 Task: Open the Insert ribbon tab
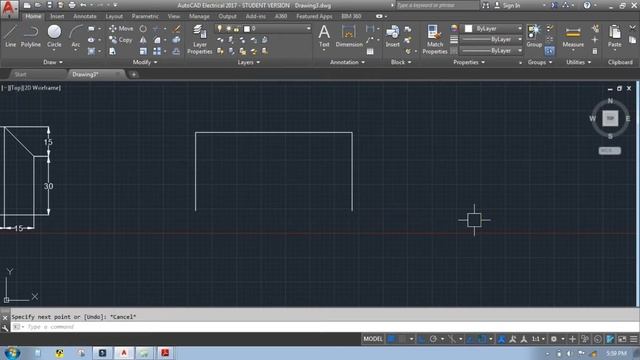pyautogui.click(x=57, y=16)
